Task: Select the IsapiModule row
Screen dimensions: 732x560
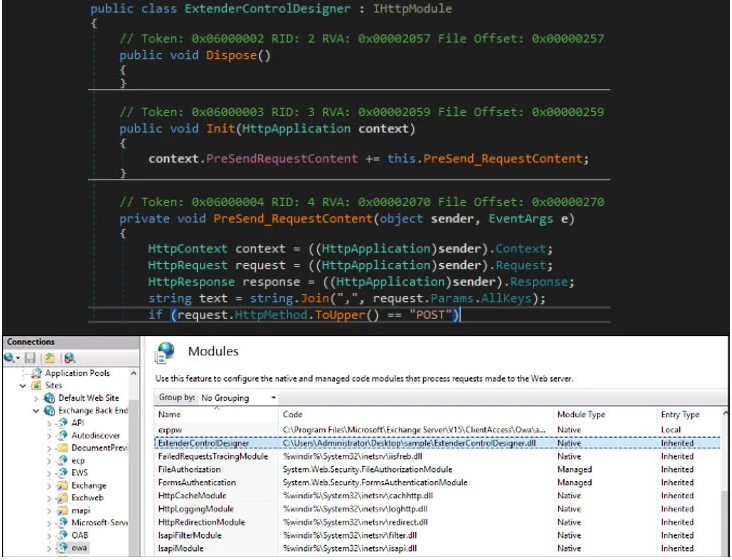Action: click(x=437, y=548)
